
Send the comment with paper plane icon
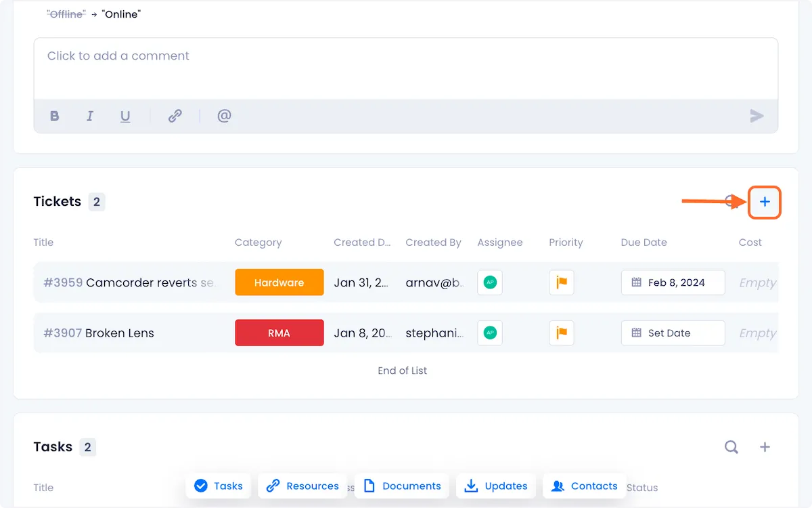coord(757,117)
